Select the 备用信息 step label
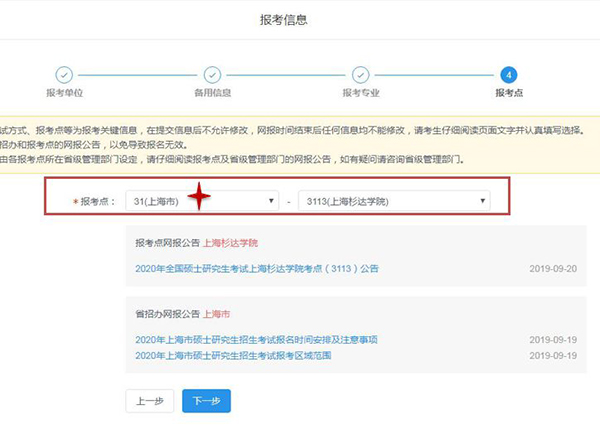Screen dimensions: 600x434 coord(212,95)
